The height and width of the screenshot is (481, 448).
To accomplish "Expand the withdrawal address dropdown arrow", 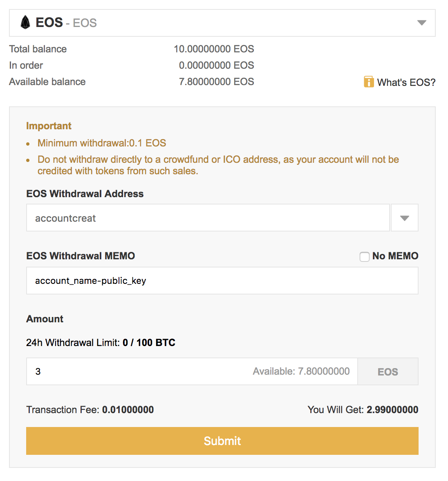I will [x=404, y=218].
